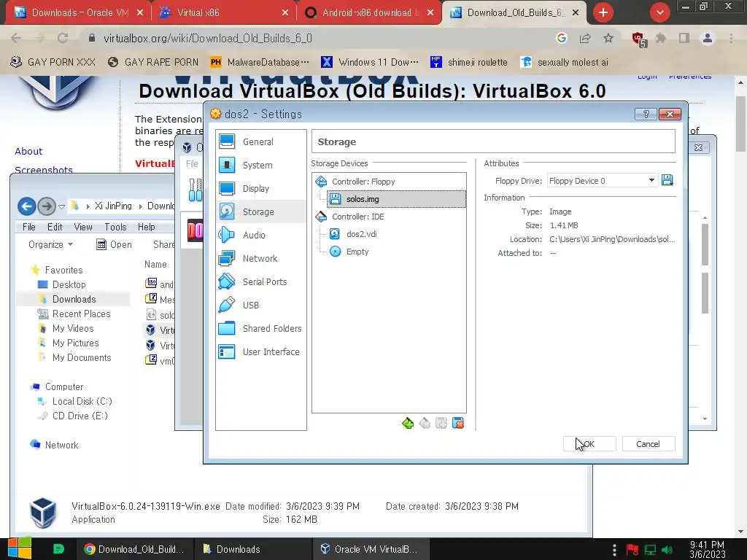The image size is (747, 560).
Task: Select solos.img floppy image
Action: 396,199
